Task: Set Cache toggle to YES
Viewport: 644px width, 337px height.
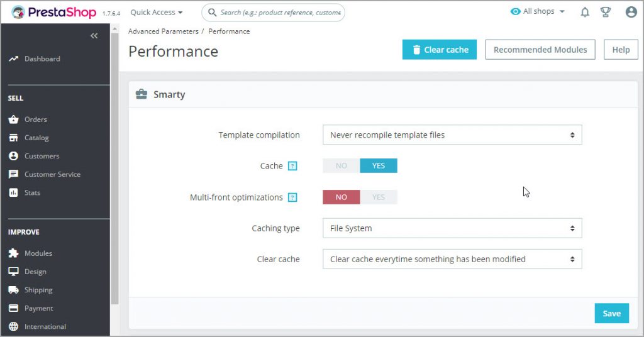Action: pos(379,165)
